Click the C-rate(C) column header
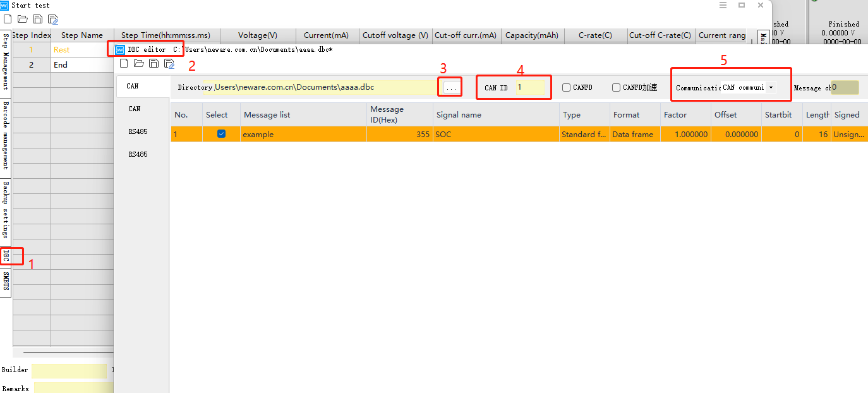The width and height of the screenshot is (868, 393). (595, 35)
